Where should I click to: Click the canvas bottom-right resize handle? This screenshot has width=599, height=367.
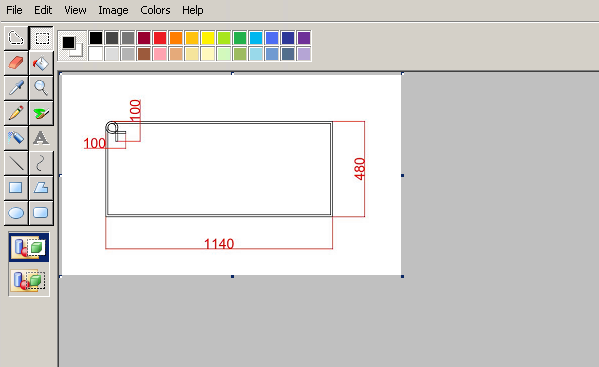coord(403,276)
